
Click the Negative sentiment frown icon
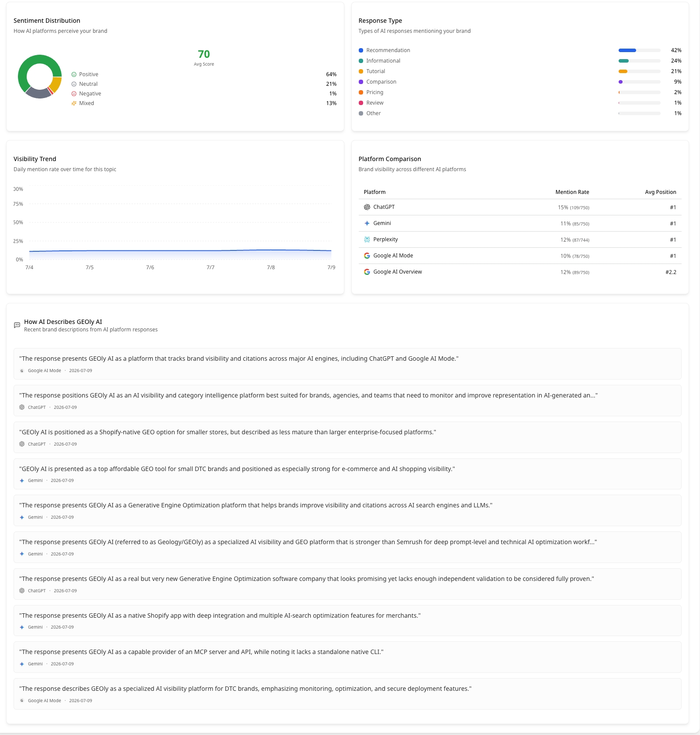(x=74, y=94)
